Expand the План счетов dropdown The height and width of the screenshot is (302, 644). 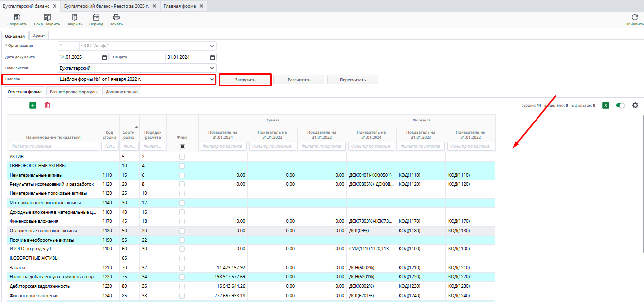(x=212, y=68)
